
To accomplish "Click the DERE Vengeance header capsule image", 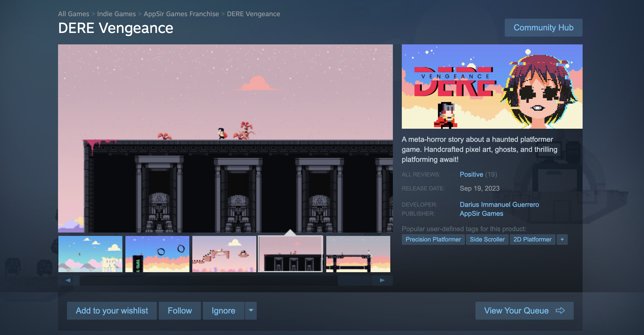I will [492, 87].
